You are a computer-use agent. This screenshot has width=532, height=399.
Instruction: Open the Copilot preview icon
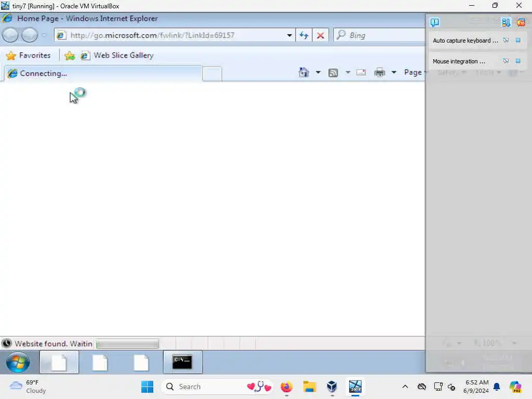(x=515, y=387)
